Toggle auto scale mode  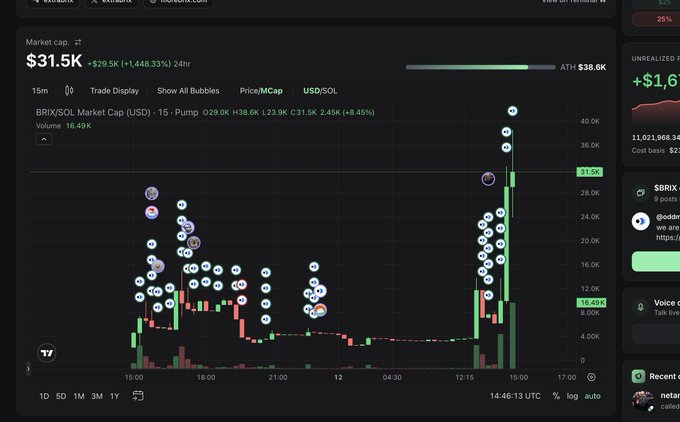pyautogui.click(x=592, y=396)
